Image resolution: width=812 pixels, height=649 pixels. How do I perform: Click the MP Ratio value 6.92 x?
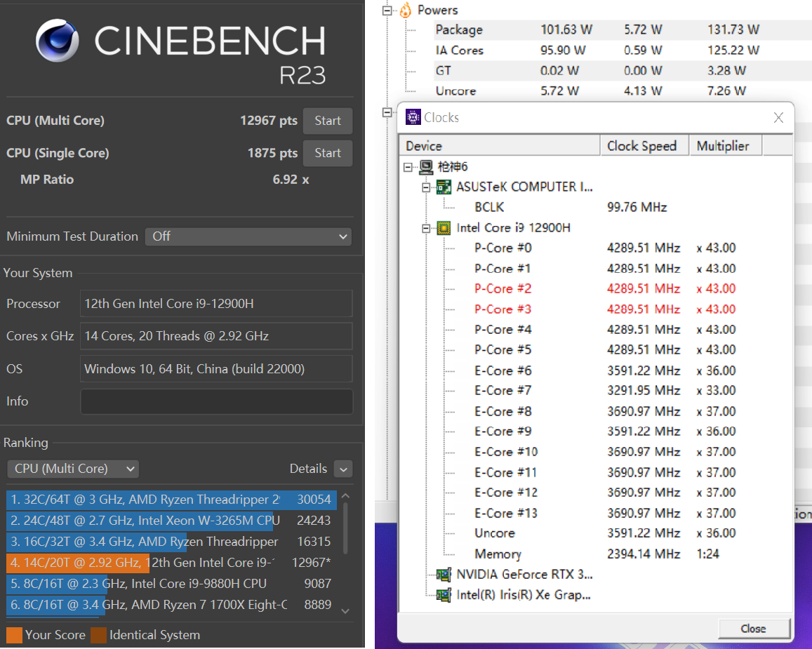pos(291,180)
